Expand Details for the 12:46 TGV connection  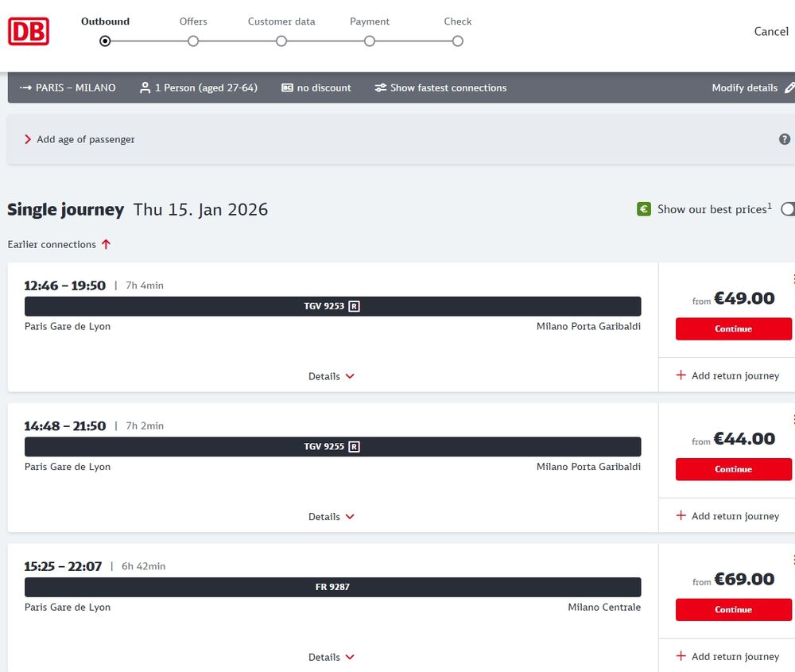[332, 375]
